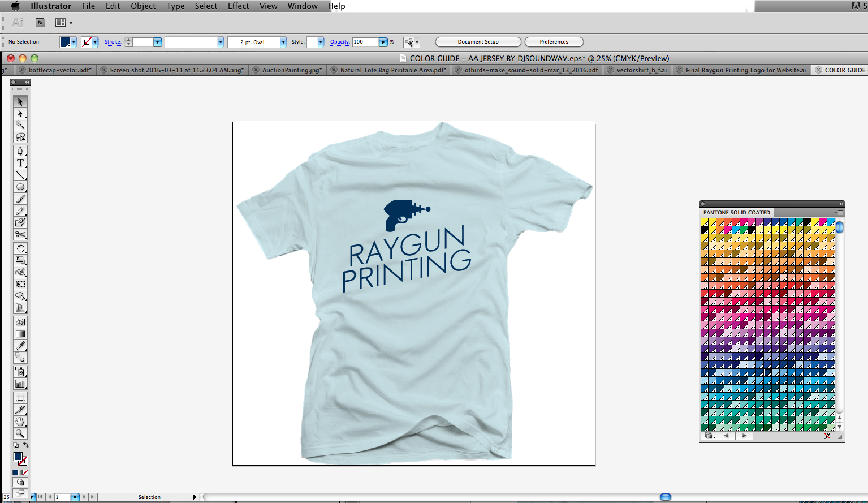The height and width of the screenshot is (503, 868).
Task: Choose the Magic Wand tool
Action: point(20,126)
